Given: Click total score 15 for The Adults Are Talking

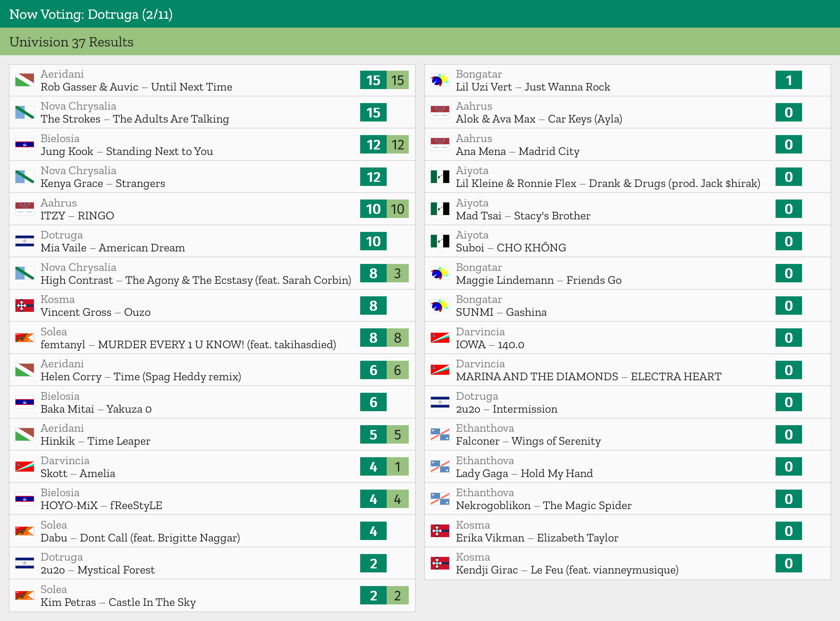Looking at the screenshot, I should pyautogui.click(x=373, y=112).
